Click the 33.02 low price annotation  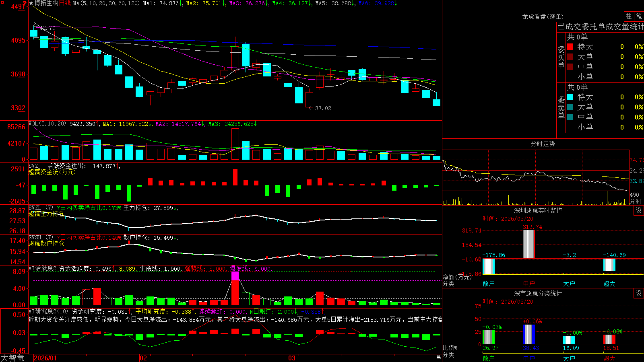[323, 108]
